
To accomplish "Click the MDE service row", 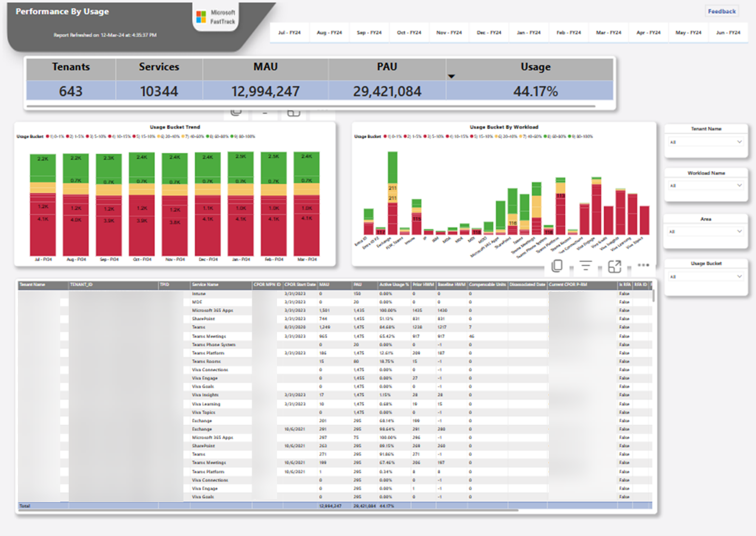I will [x=335, y=302].
